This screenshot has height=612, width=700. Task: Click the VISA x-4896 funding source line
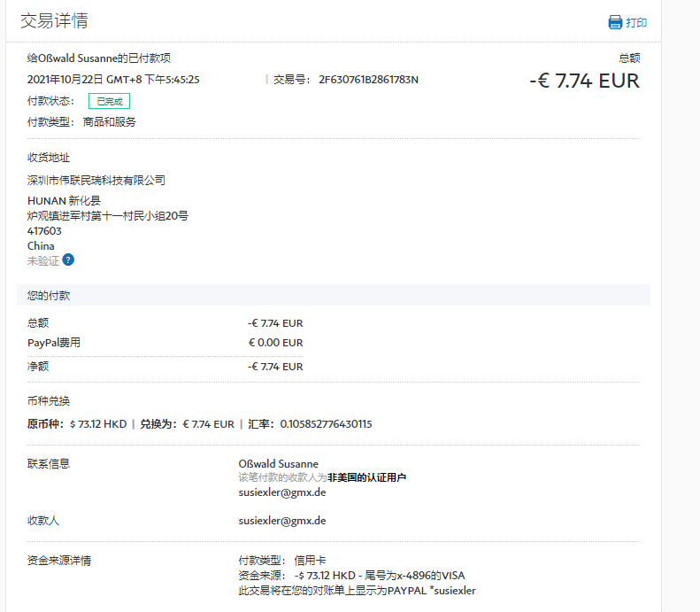click(x=351, y=576)
